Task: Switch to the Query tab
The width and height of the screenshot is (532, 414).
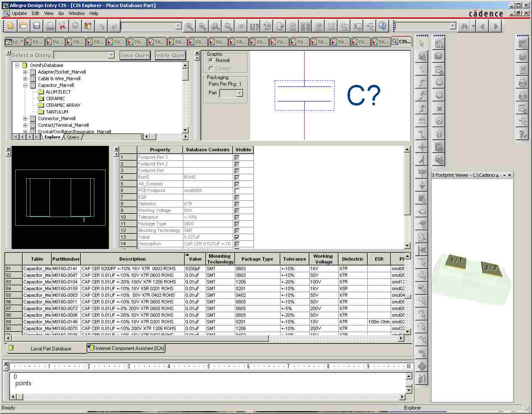Action: point(73,137)
